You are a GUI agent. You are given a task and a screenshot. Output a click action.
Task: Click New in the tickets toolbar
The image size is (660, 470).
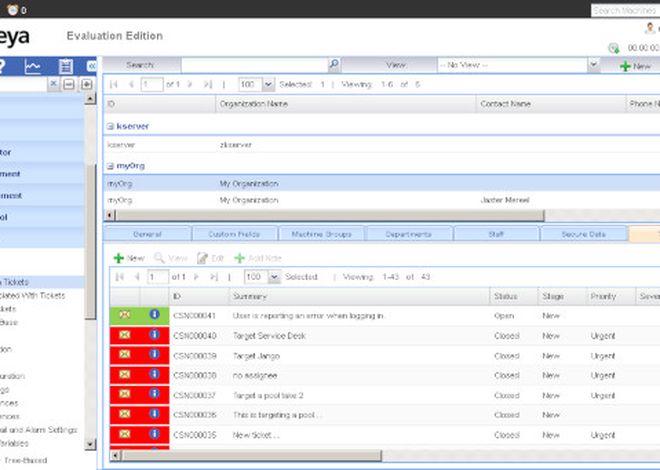[129, 258]
